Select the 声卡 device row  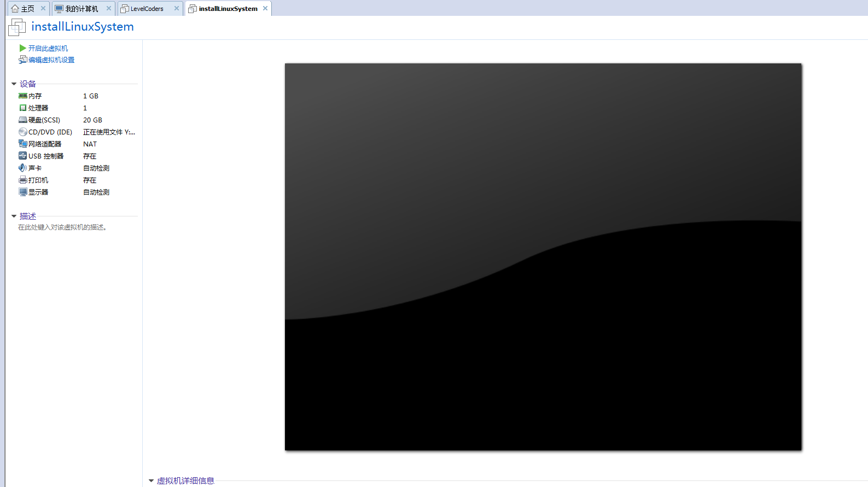[x=77, y=168]
